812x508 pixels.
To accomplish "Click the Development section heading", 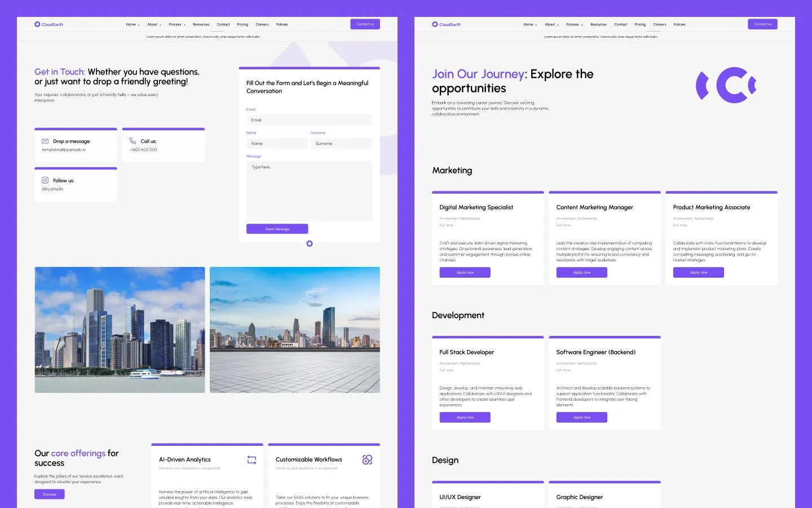I will 458,316.
